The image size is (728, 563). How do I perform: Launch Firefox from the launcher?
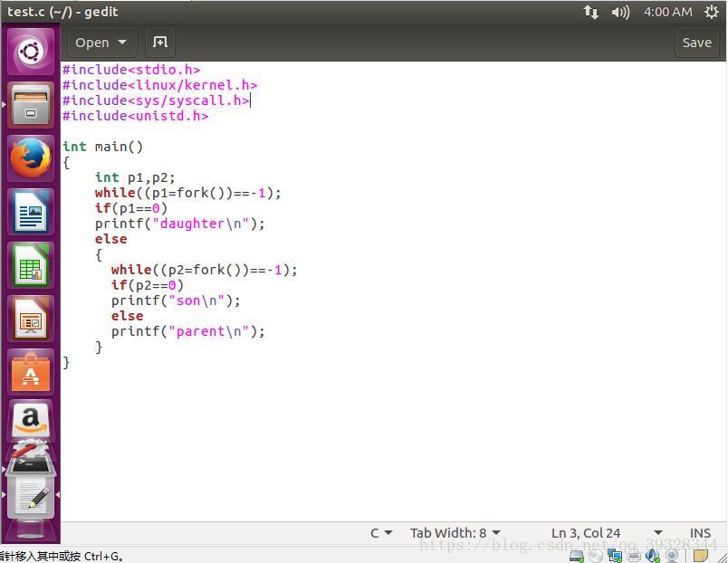click(x=31, y=158)
